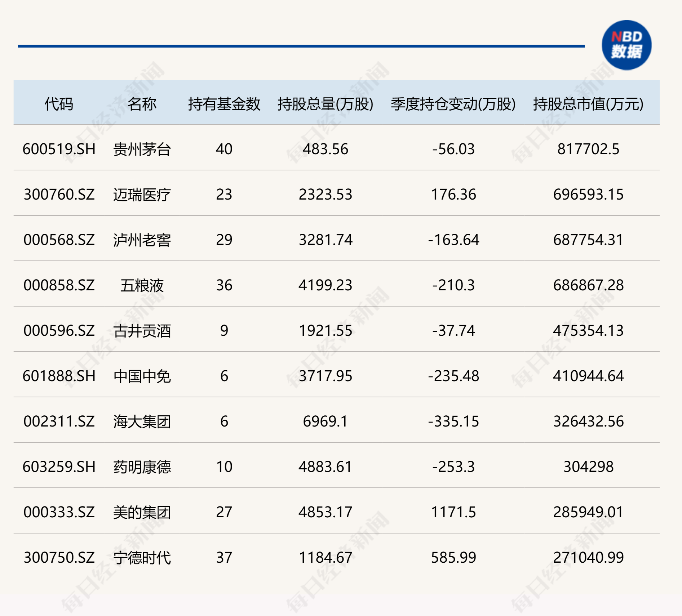Screen dimensions: 682x616
Task: Select stock code 600519.SH
Action: (59, 149)
